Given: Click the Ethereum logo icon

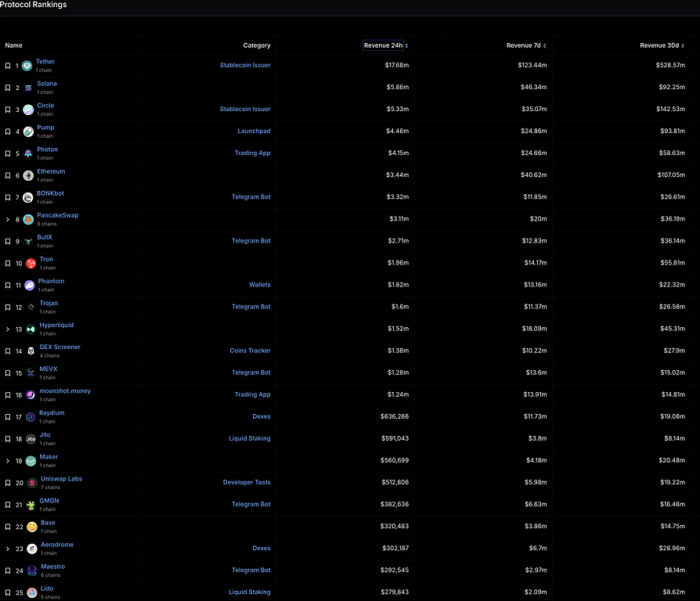Looking at the screenshot, I should click(29, 175).
